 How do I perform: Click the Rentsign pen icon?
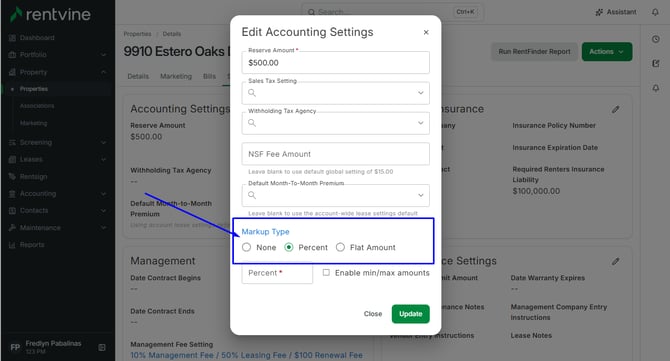tap(12, 176)
